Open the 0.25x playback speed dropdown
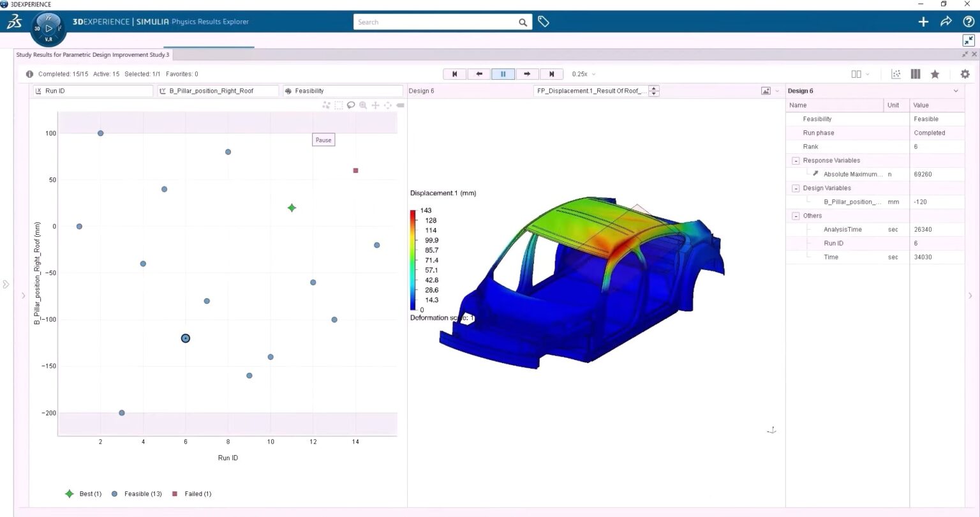 coord(583,73)
